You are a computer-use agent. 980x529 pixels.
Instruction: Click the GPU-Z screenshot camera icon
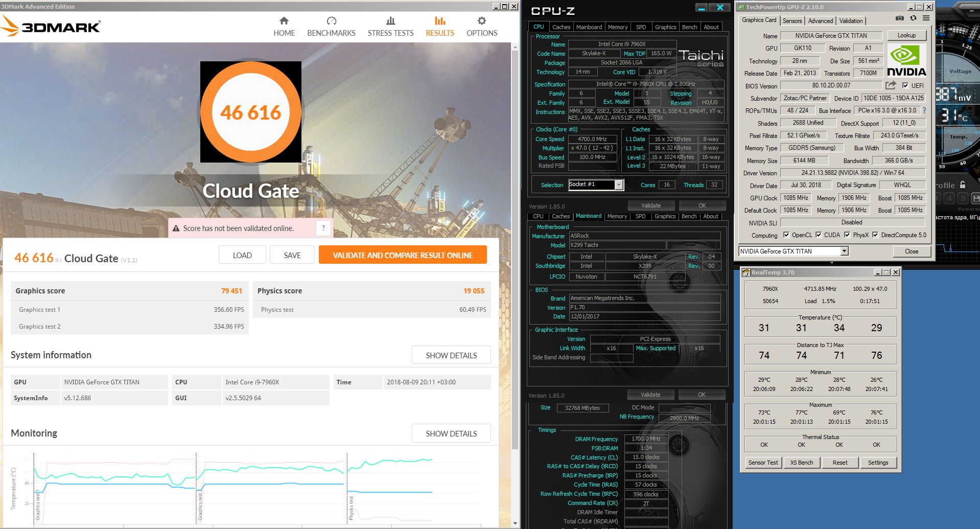point(900,18)
